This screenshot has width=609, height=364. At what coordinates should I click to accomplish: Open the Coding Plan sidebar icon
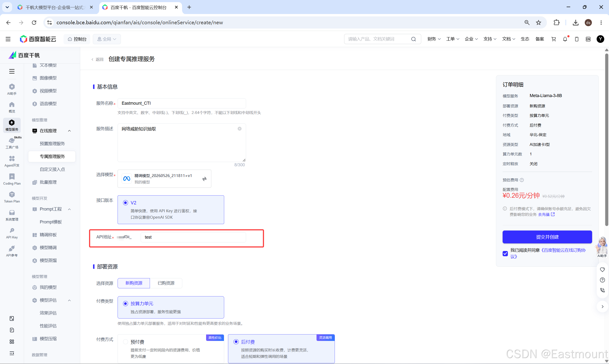point(12,179)
